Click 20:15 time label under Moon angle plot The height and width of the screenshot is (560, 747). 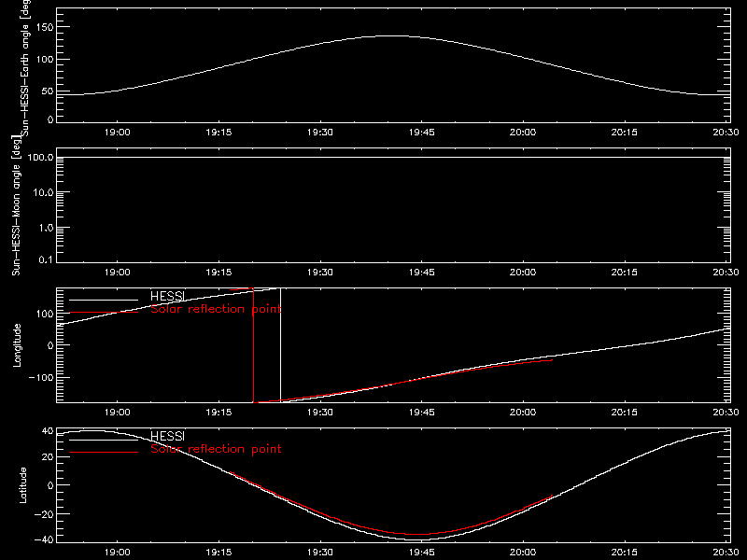click(x=625, y=273)
